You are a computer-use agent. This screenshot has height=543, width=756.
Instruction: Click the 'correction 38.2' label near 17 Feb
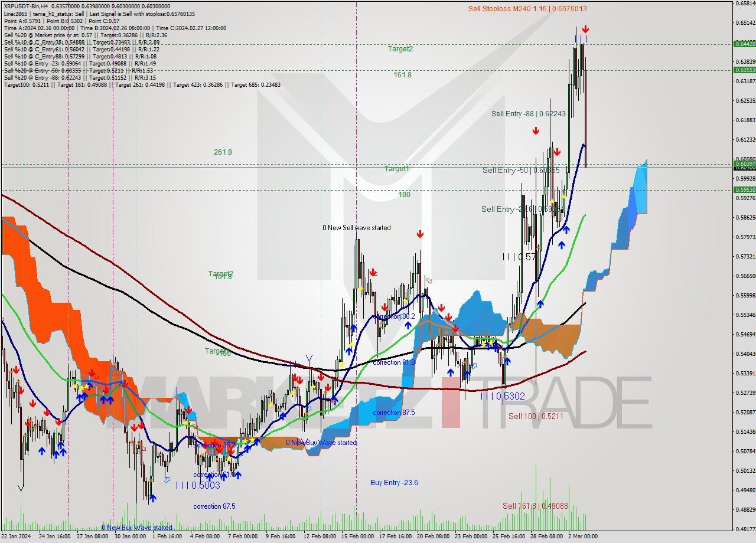pyautogui.click(x=395, y=316)
